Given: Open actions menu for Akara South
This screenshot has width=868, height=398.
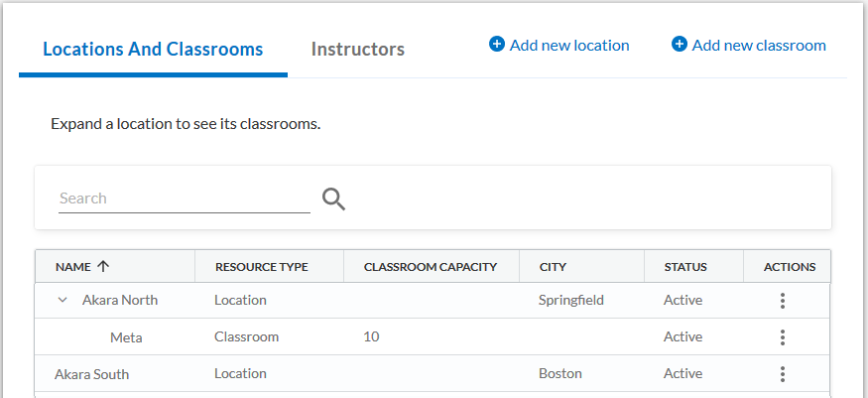Looking at the screenshot, I should 783,374.
